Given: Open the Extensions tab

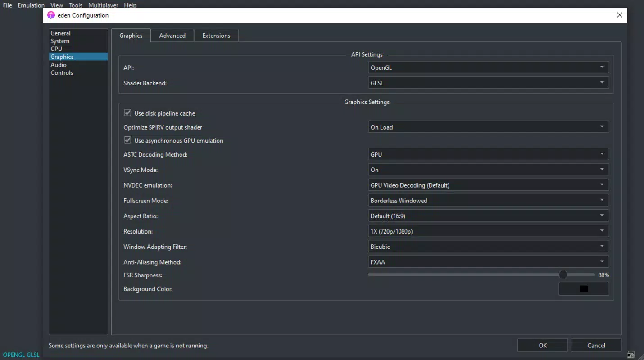Looking at the screenshot, I should click(216, 36).
